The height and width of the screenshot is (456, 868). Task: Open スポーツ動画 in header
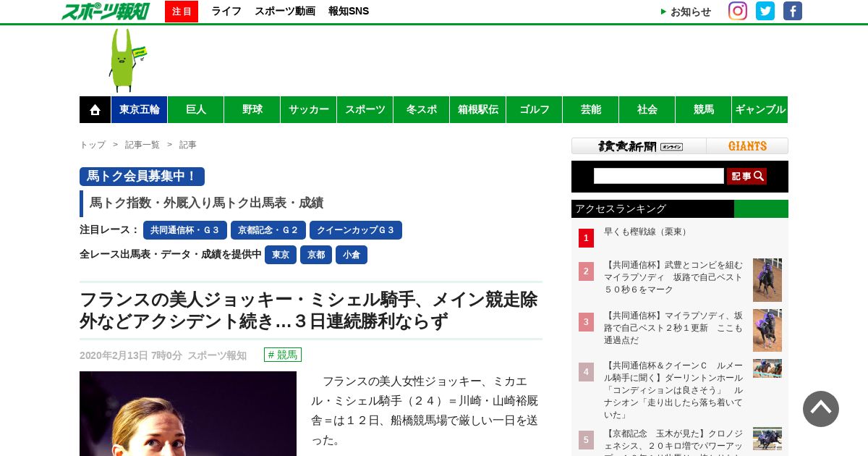[285, 11]
